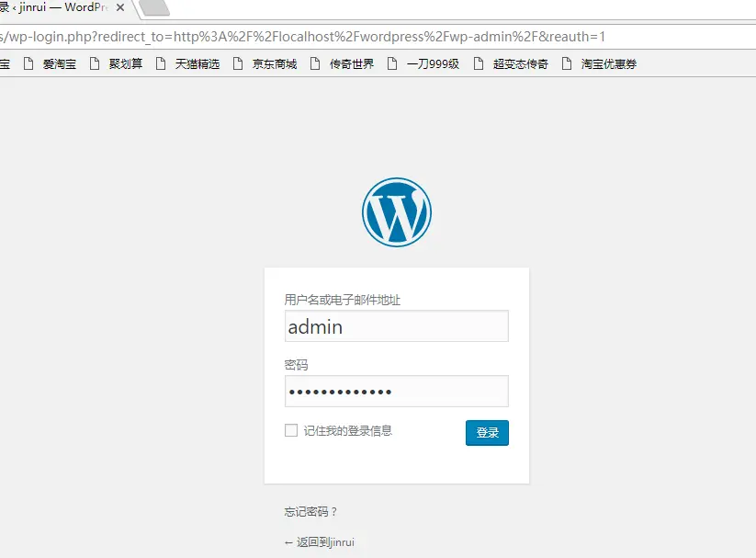This screenshot has height=558, width=756.
Task: Click the page icon beside 一刀999级
Action: click(392, 63)
